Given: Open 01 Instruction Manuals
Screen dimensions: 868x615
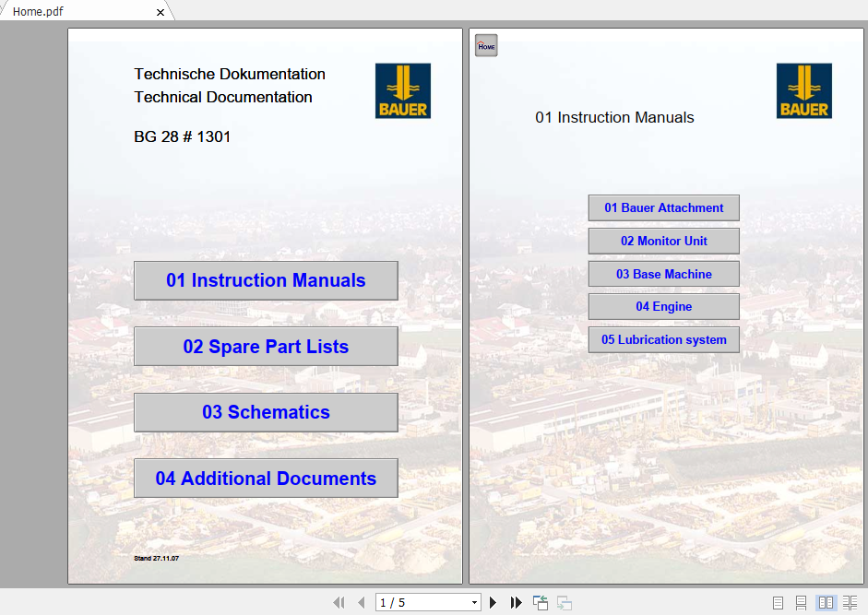Looking at the screenshot, I should (266, 280).
